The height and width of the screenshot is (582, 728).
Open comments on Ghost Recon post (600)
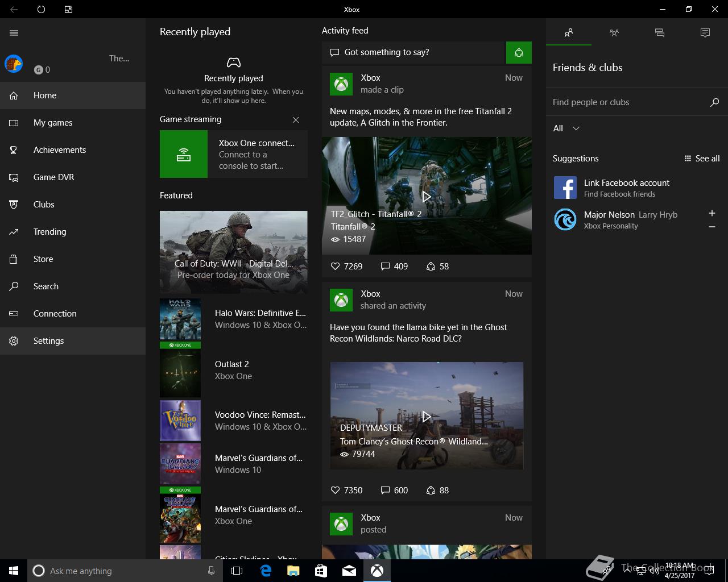coord(394,490)
